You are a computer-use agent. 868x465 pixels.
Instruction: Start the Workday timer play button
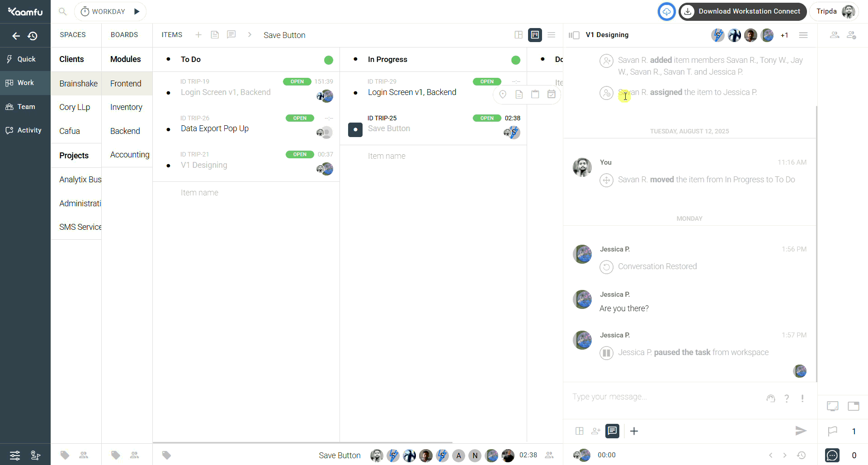137,12
